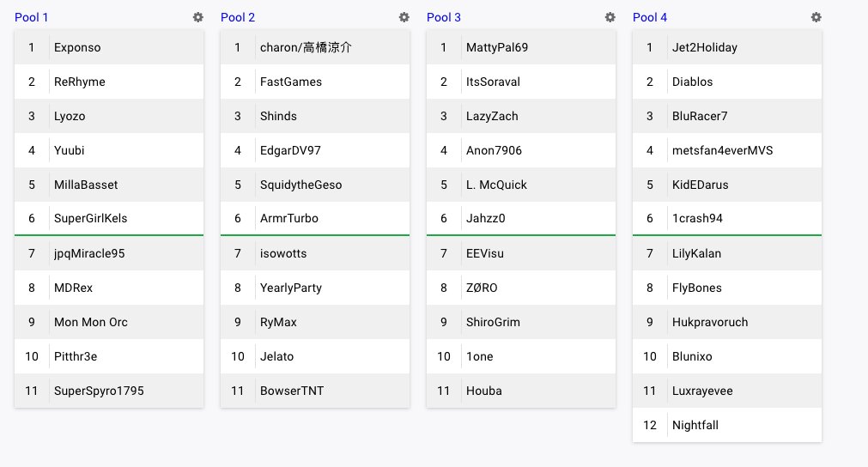Select Yuubi in Pool 1
Image resolution: width=868 pixels, height=467 pixels.
coord(109,150)
